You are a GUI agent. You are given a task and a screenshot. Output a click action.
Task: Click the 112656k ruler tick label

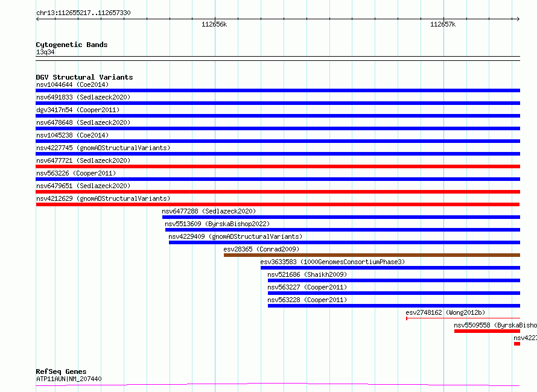tap(214, 24)
